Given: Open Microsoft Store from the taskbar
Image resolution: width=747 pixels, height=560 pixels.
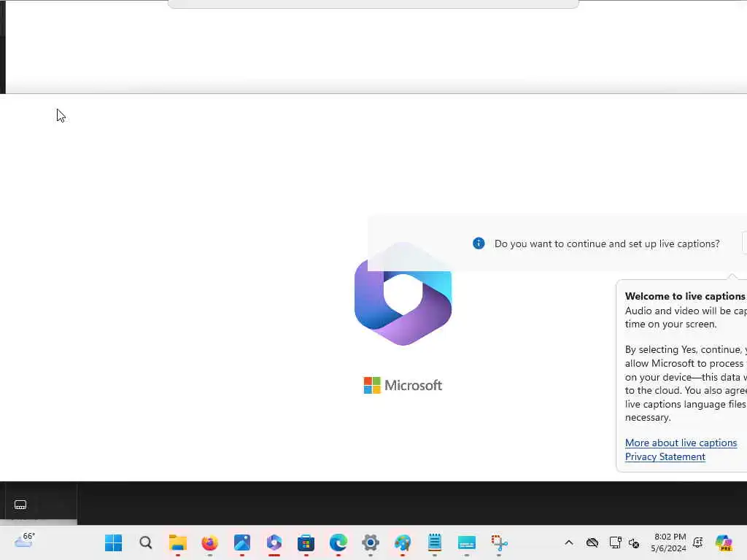Looking at the screenshot, I should point(306,542).
